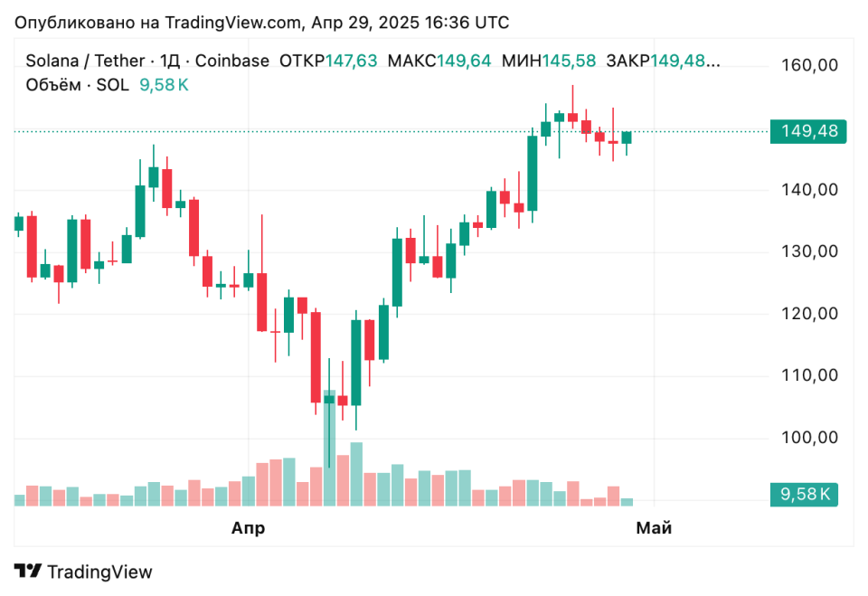Viewport: 868px width, 596px height.
Task: Click the 100,00 price axis level
Action: point(809,438)
